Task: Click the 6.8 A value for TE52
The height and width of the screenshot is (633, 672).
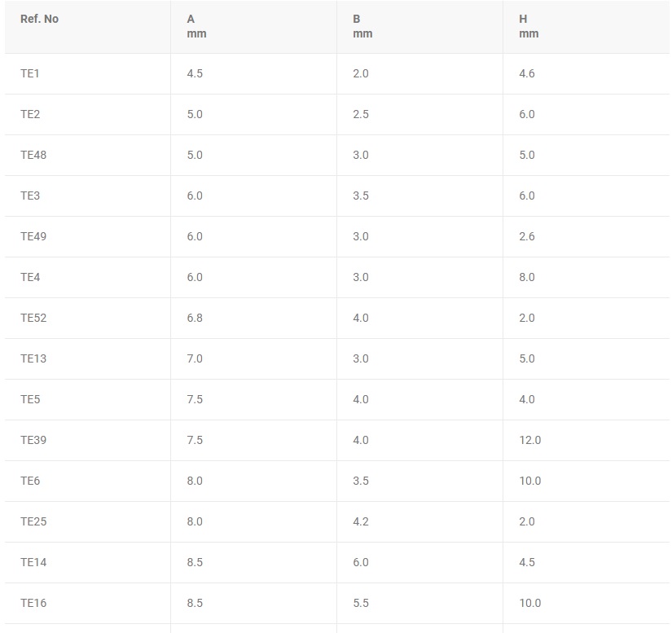Action: click(195, 318)
